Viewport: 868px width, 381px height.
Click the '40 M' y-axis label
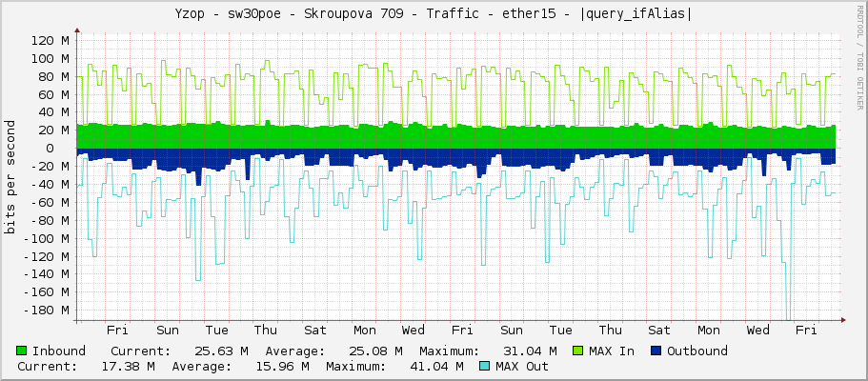pyautogui.click(x=54, y=112)
